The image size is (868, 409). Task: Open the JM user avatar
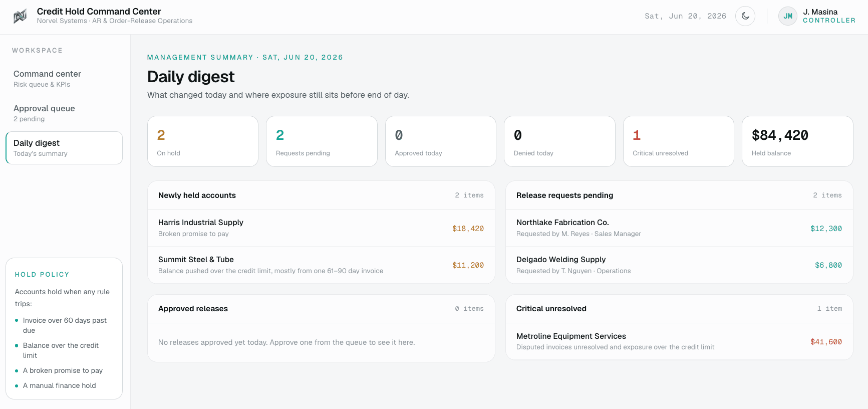[788, 16]
